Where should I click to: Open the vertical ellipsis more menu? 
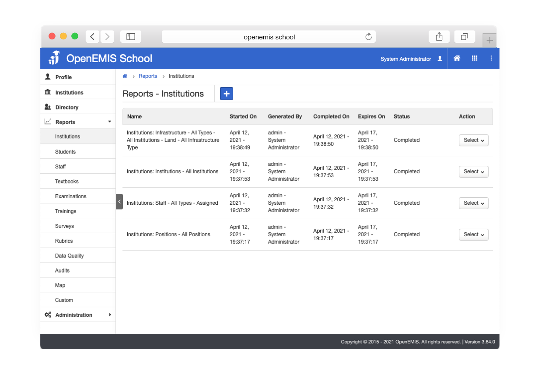point(491,58)
